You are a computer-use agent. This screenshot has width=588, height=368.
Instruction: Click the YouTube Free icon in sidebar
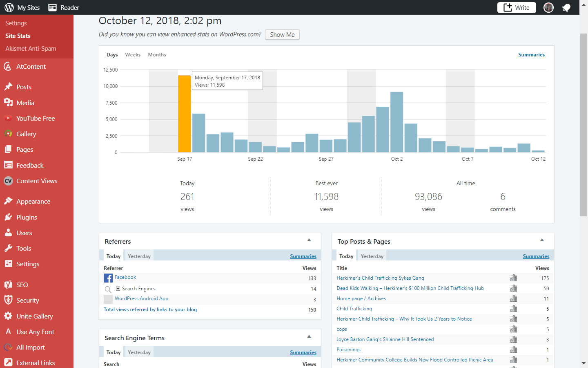point(8,118)
